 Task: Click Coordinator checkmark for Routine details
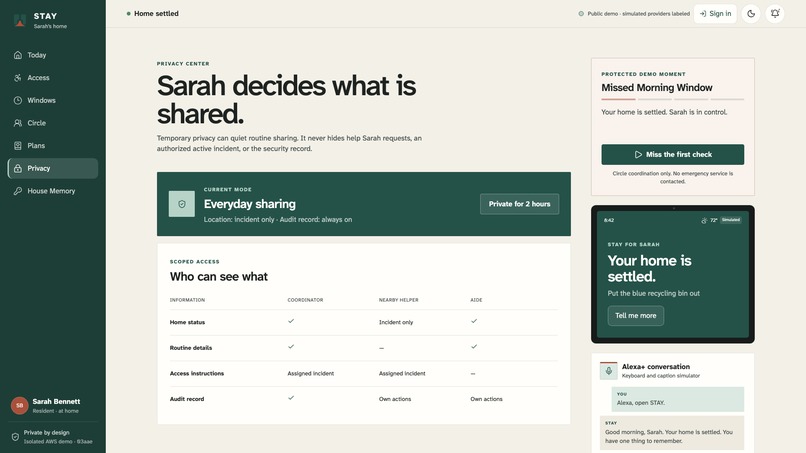pos(291,347)
